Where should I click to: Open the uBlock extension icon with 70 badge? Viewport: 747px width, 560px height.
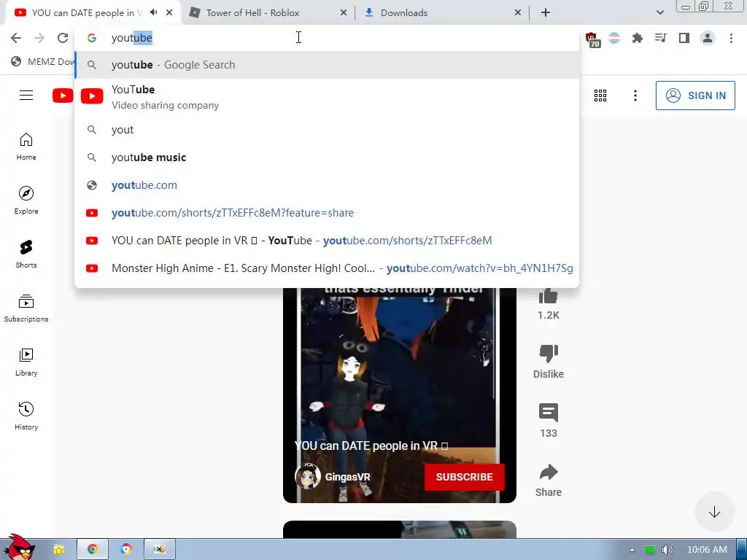tap(592, 39)
